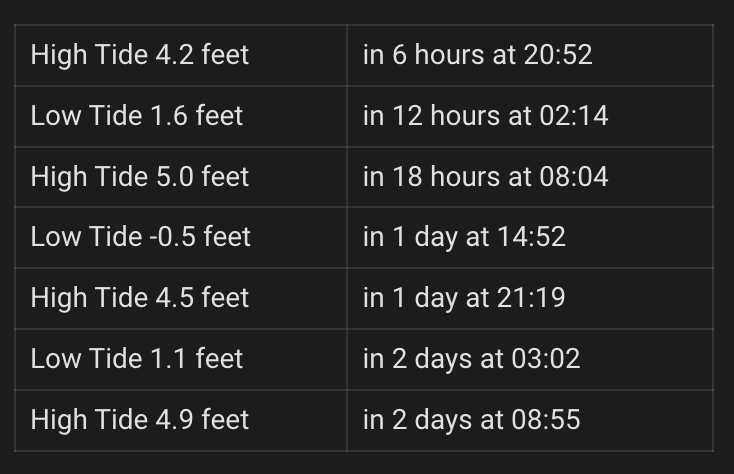Image resolution: width=734 pixels, height=474 pixels.
Task: Click the High Tide 5.0 feet cell
Action: [x=140, y=176]
